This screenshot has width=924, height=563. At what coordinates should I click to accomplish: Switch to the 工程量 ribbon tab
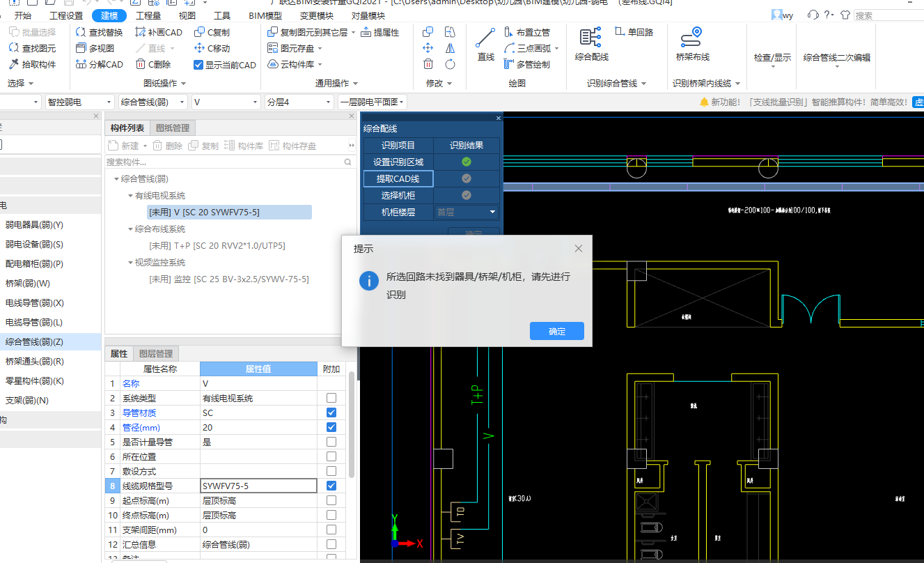point(148,15)
